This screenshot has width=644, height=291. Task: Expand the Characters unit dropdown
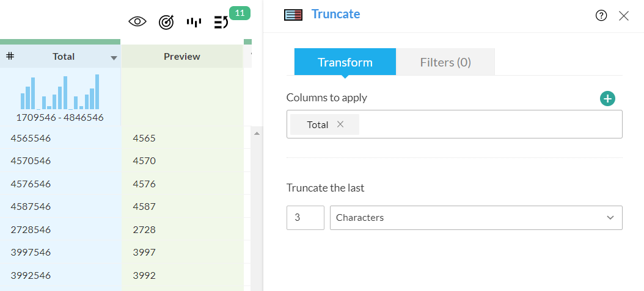[x=610, y=218]
